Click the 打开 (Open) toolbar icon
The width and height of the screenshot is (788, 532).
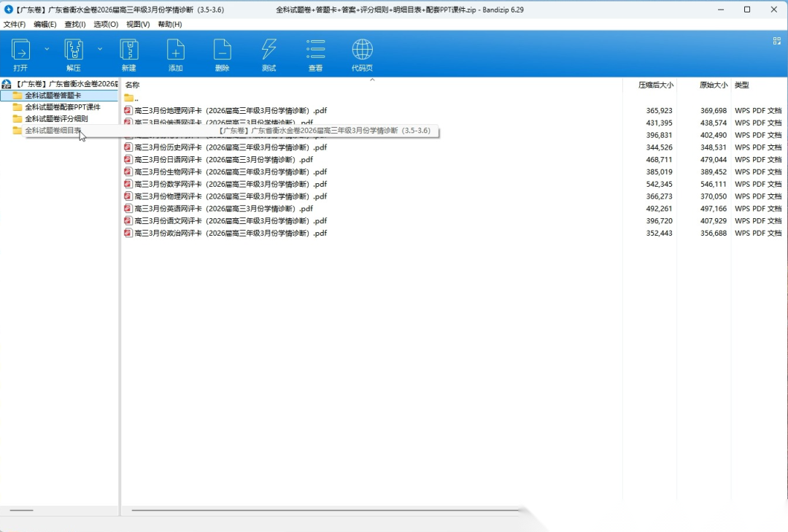pos(20,50)
